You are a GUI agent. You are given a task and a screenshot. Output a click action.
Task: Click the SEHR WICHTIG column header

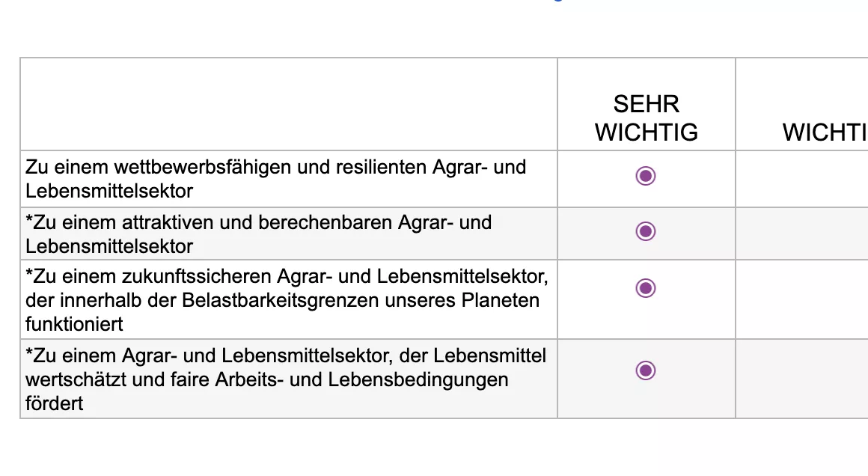coord(646,118)
